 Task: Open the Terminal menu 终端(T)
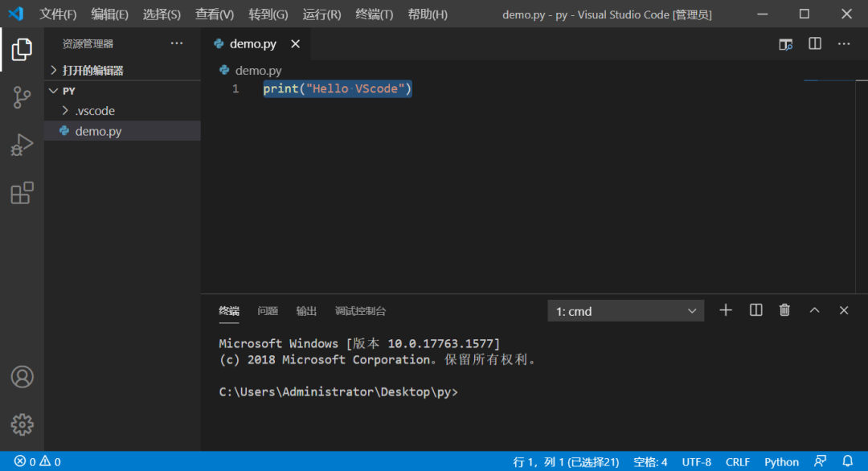(375, 14)
